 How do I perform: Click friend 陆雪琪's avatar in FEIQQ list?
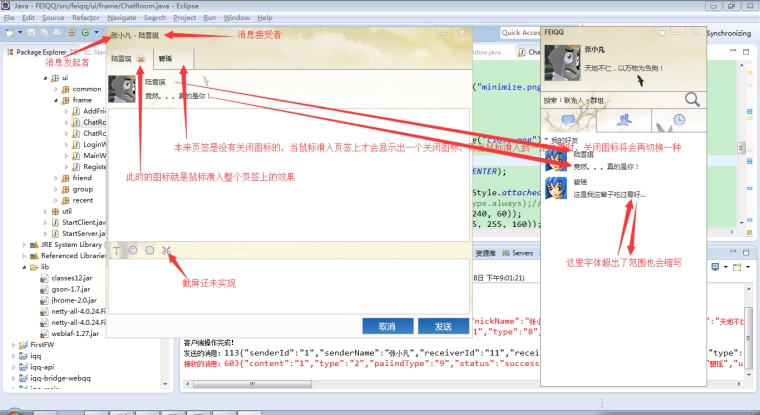556,160
